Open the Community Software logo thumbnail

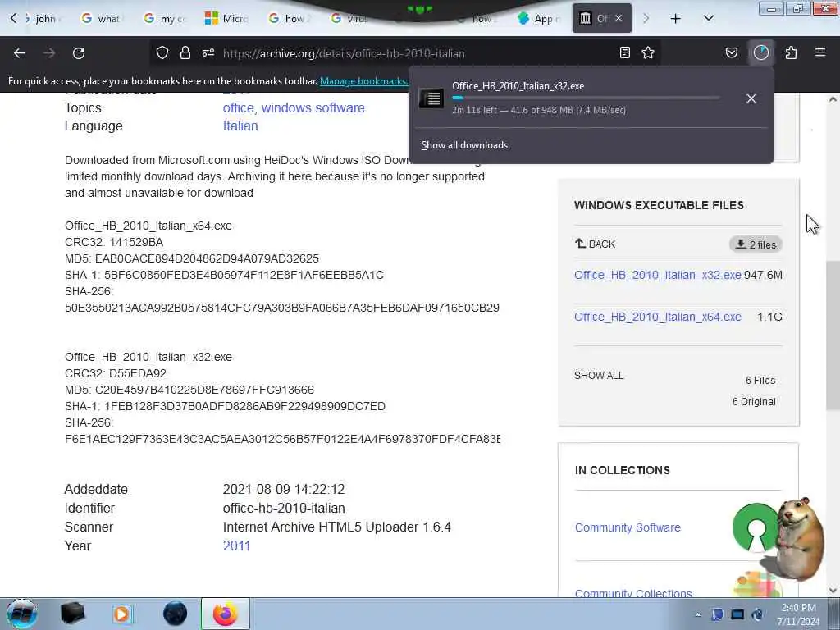click(x=755, y=528)
